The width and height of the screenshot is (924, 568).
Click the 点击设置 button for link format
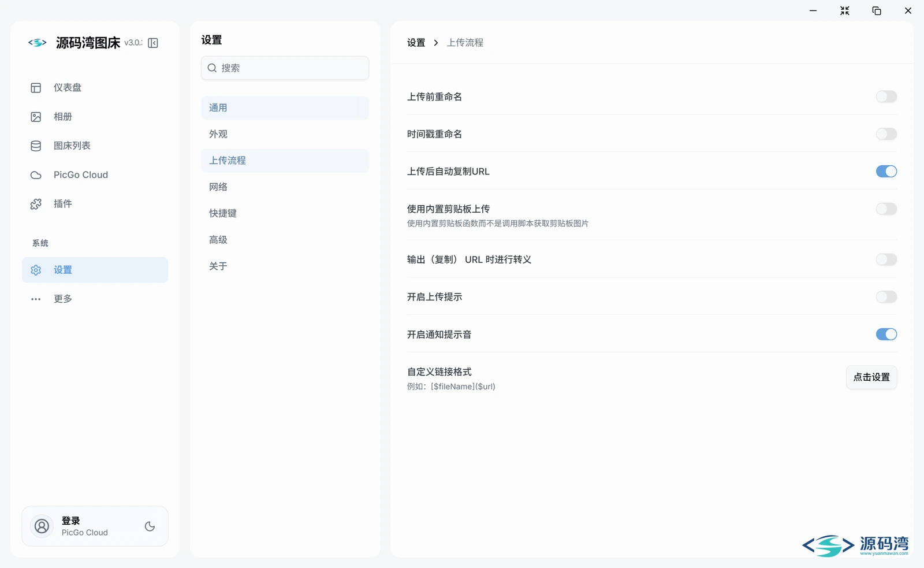[x=871, y=377]
